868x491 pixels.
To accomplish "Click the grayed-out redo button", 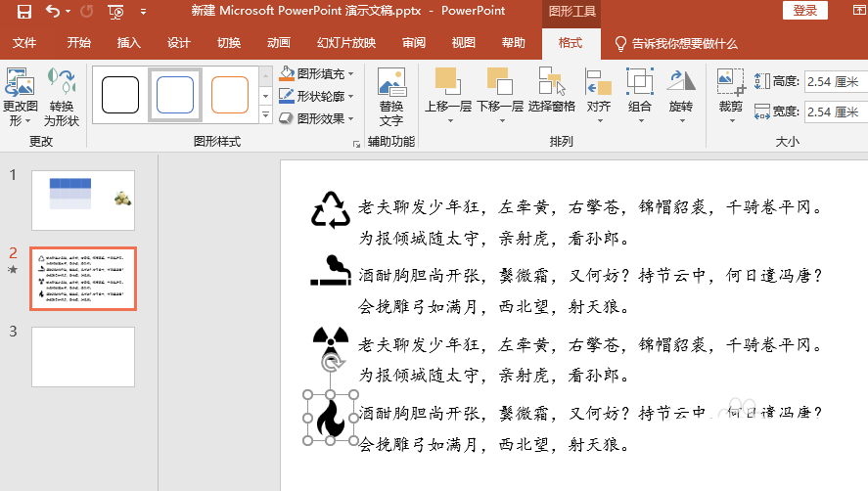I will pyautogui.click(x=86, y=11).
